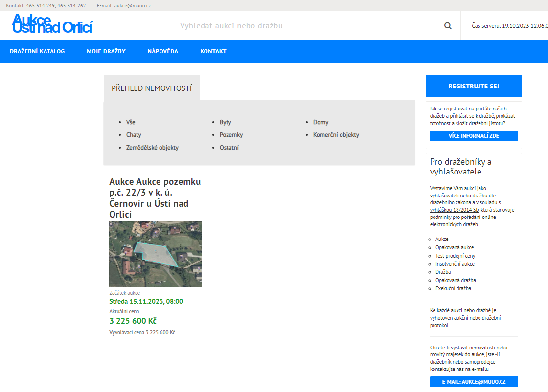Select Zemědělské objekty category
The height and width of the screenshot is (392, 548).
(x=152, y=148)
